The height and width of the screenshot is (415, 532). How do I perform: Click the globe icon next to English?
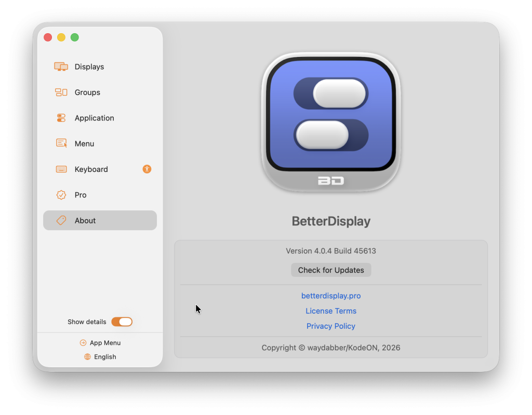point(87,357)
